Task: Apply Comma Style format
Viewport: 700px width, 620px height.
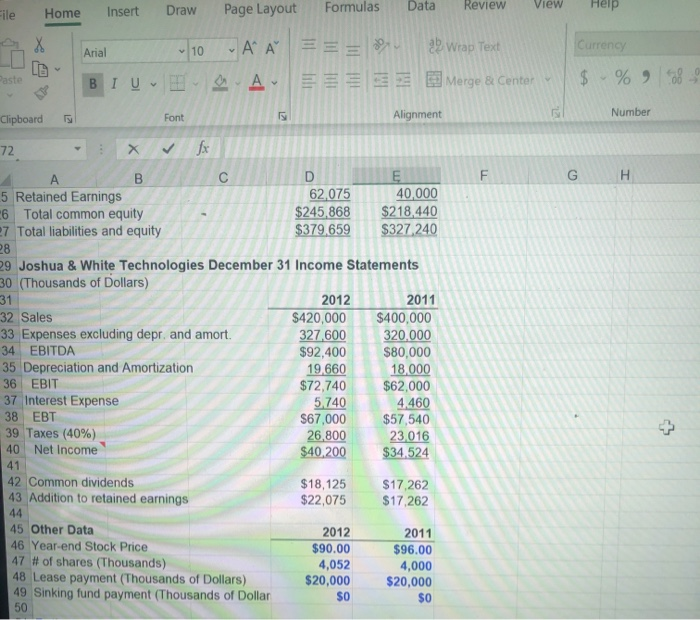Action: (x=646, y=77)
